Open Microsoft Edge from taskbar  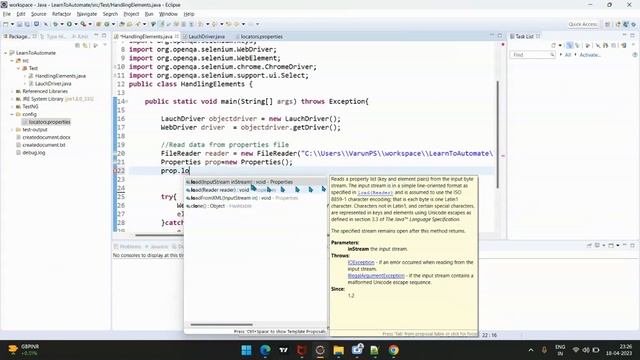point(265,350)
